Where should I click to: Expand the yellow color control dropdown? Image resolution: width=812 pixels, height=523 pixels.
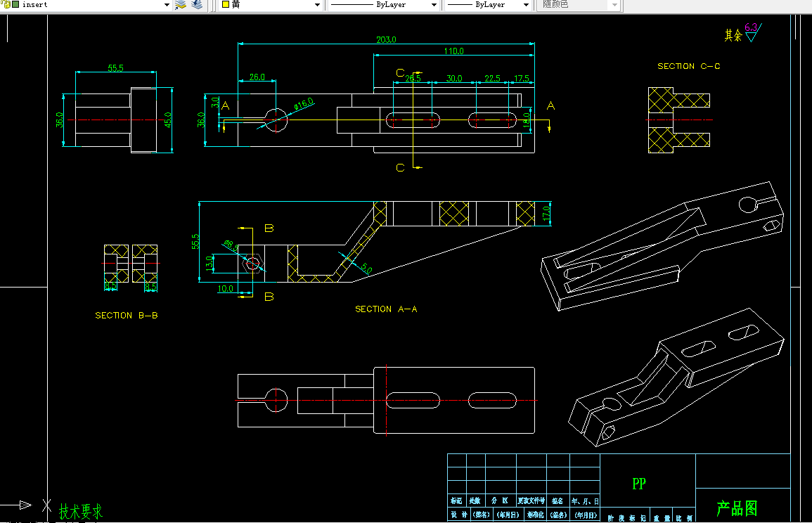point(318,5)
